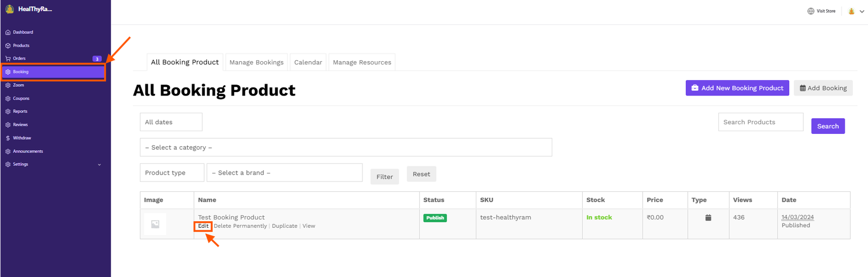This screenshot has width=868, height=277.
Task: Expand the Settings submenu chevron
Action: (99, 165)
